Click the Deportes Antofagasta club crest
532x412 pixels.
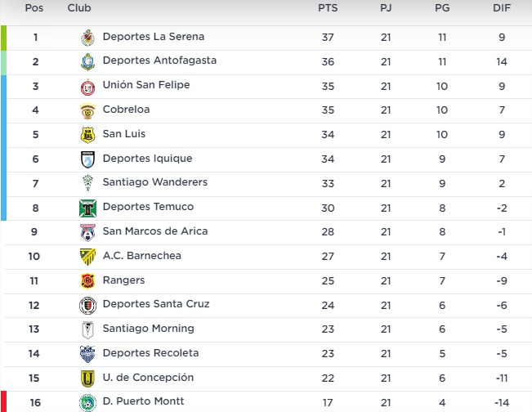point(88,62)
